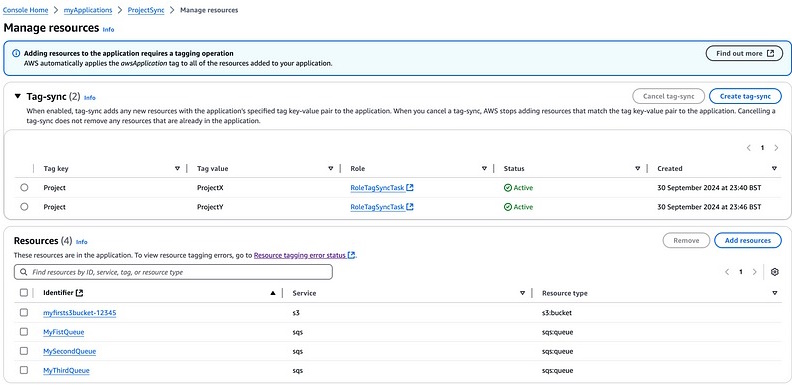
Task: Open external link icon beside ProjectY RoleTagSyncTask
Action: [x=410, y=207]
